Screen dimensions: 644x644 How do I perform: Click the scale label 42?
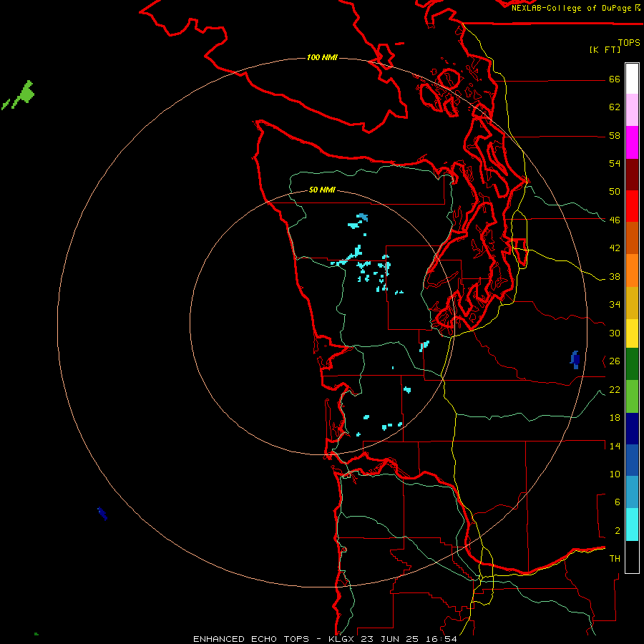point(615,248)
